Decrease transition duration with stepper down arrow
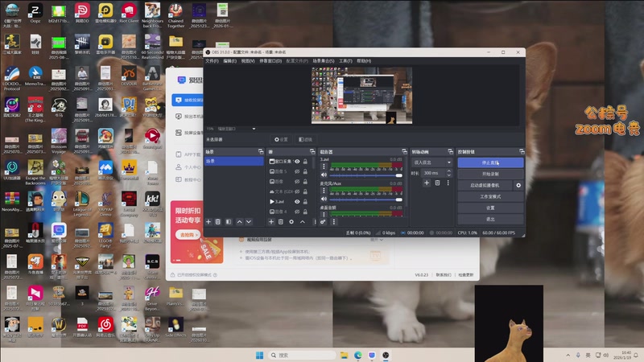 pos(449,175)
